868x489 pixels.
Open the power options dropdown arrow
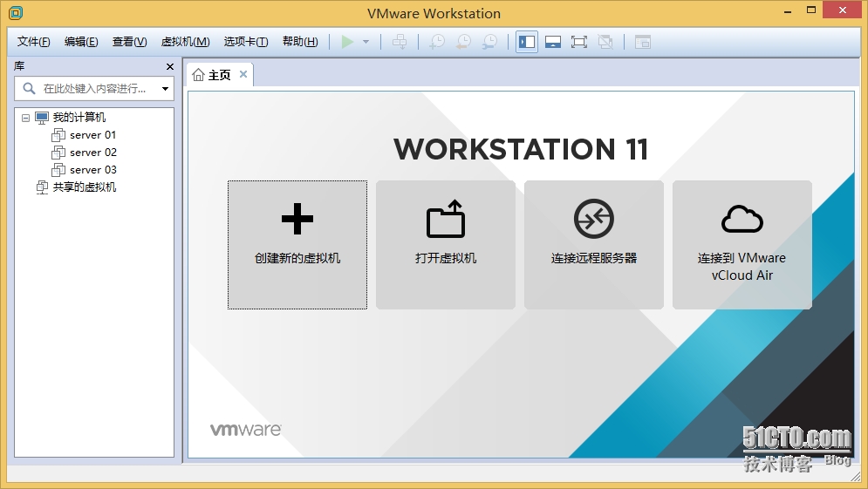coord(366,42)
